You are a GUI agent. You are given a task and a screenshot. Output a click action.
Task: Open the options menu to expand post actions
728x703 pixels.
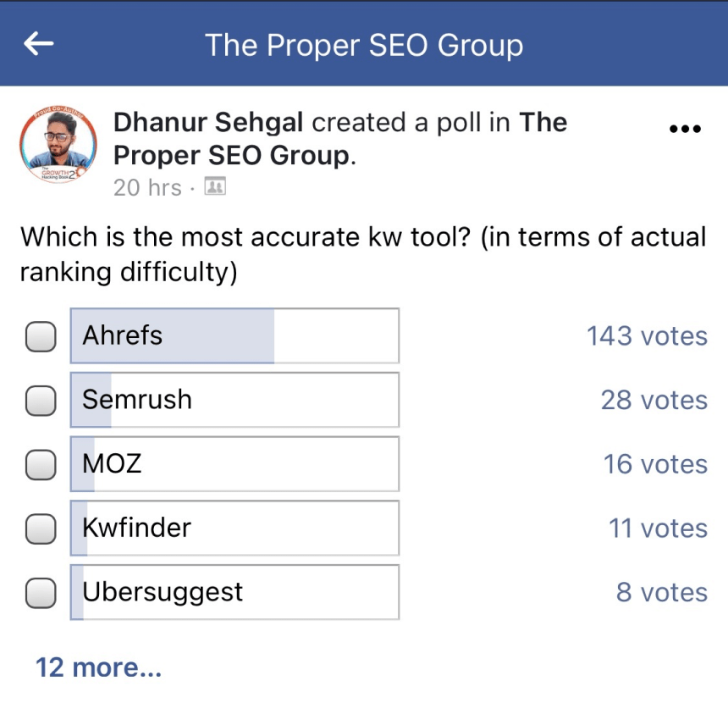point(685,128)
